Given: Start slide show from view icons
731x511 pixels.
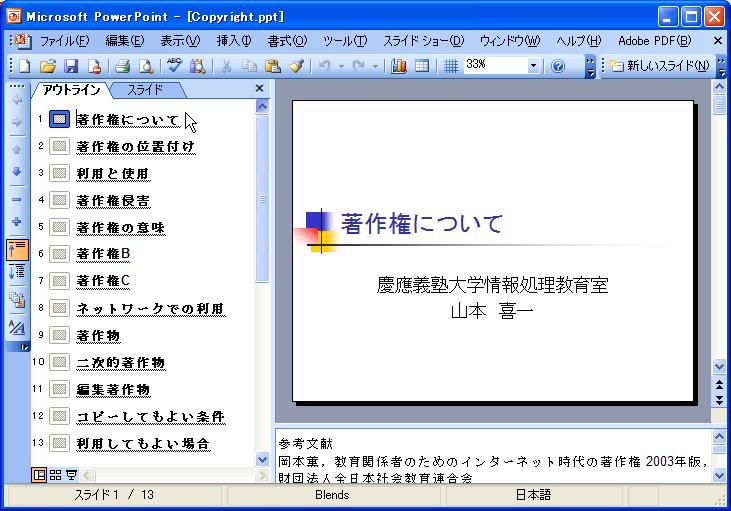Looking at the screenshot, I should click(71, 475).
